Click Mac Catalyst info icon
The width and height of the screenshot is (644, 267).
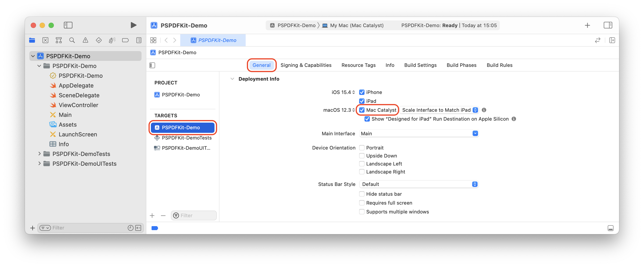pyautogui.click(x=484, y=110)
